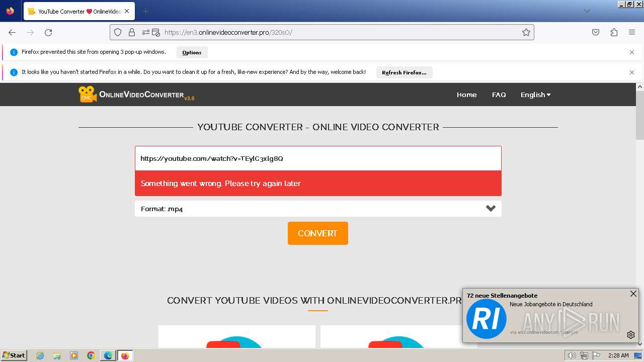
Task: Open network status tray icon
Action: pos(584,355)
